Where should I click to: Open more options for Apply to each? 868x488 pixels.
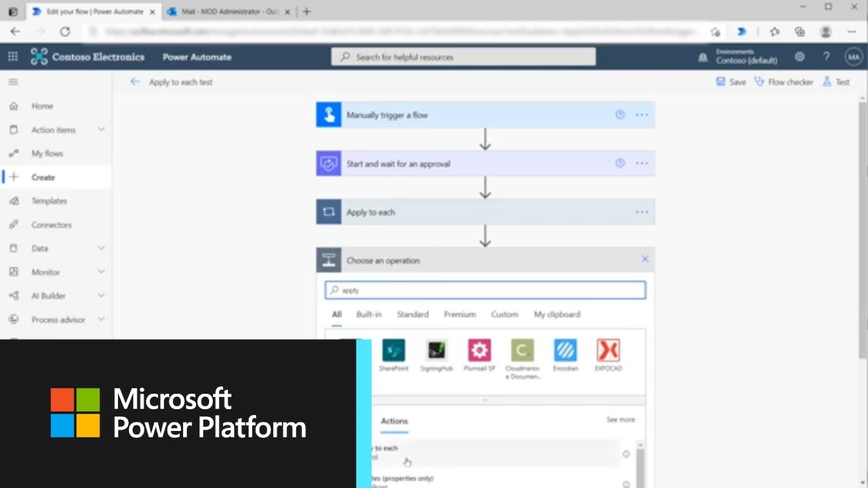click(x=642, y=212)
